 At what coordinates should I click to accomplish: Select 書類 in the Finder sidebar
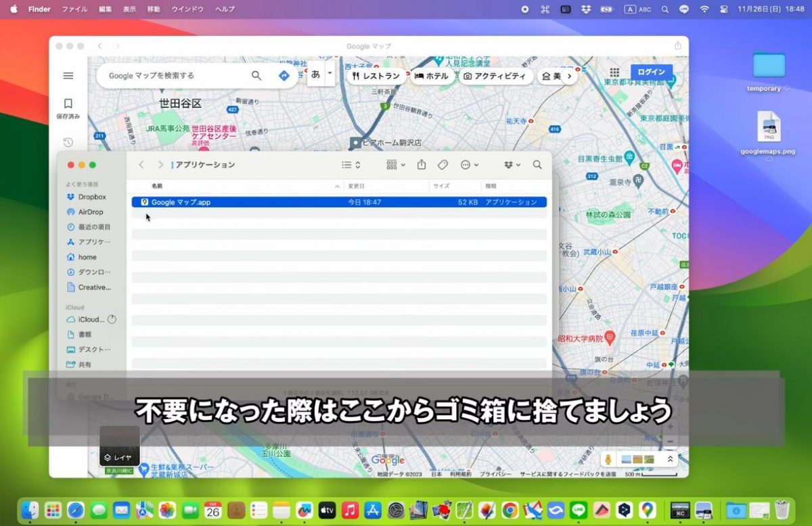click(85, 334)
